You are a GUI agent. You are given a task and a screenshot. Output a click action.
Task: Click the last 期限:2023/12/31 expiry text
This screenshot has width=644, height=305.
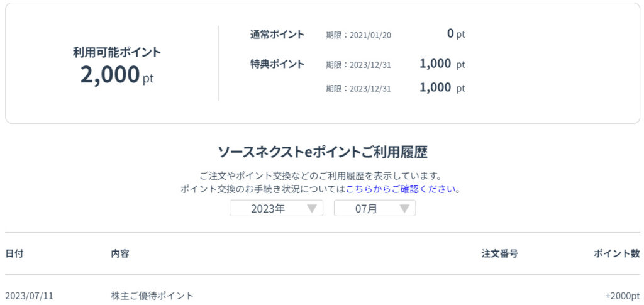[x=358, y=89]
